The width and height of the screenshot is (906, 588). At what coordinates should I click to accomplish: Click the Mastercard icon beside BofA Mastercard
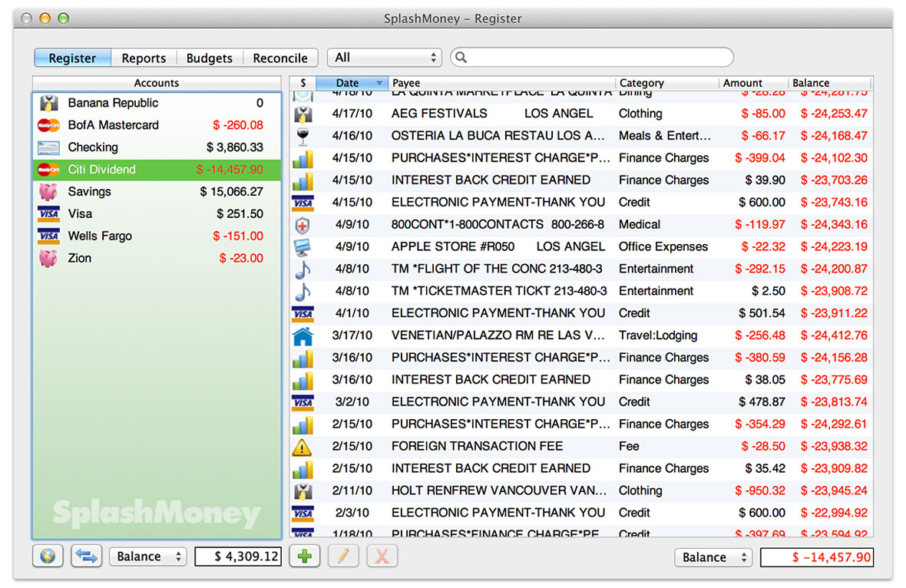[48, 125]
